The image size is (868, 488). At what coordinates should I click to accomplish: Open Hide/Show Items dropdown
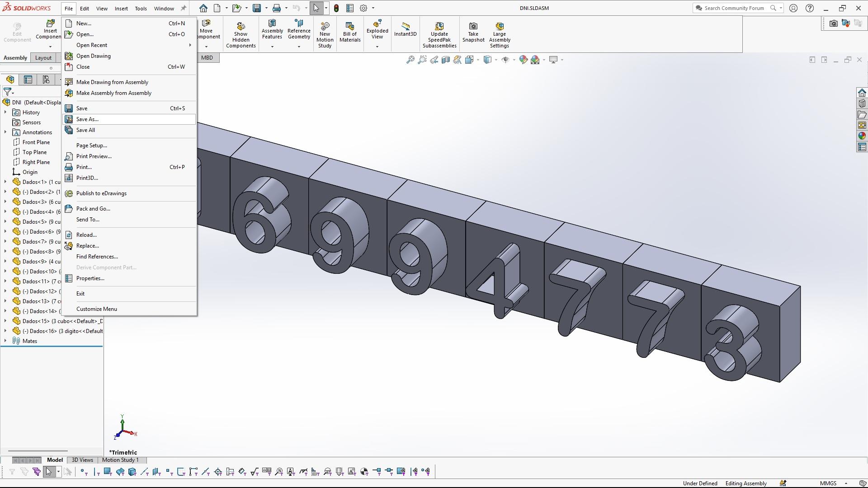(x=514, y=60)
